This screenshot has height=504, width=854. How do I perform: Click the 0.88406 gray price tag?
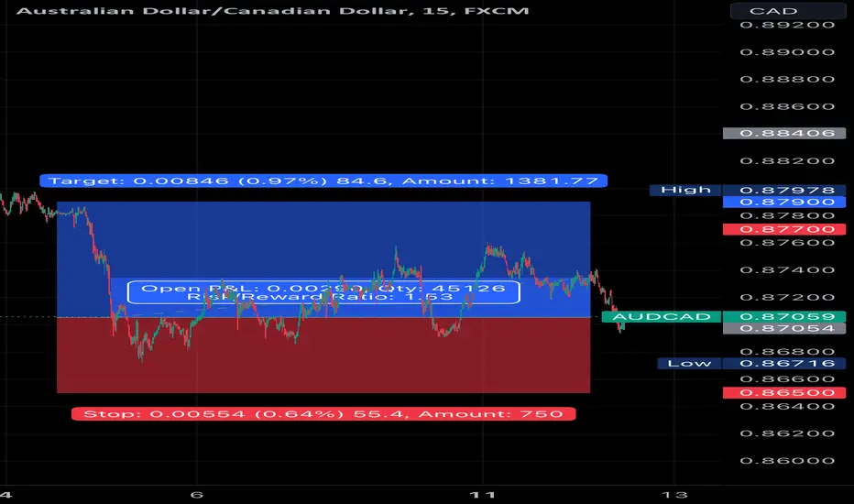[x=784, y=134]
